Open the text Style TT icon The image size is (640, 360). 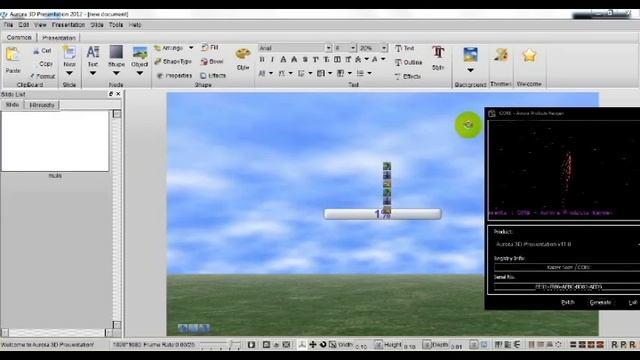pos(438,52)
